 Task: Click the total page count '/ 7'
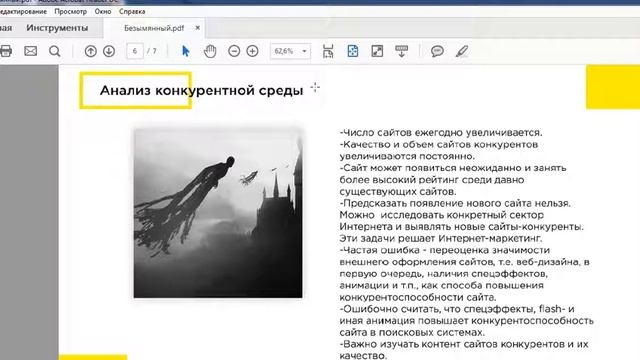[x=152, y=51]
